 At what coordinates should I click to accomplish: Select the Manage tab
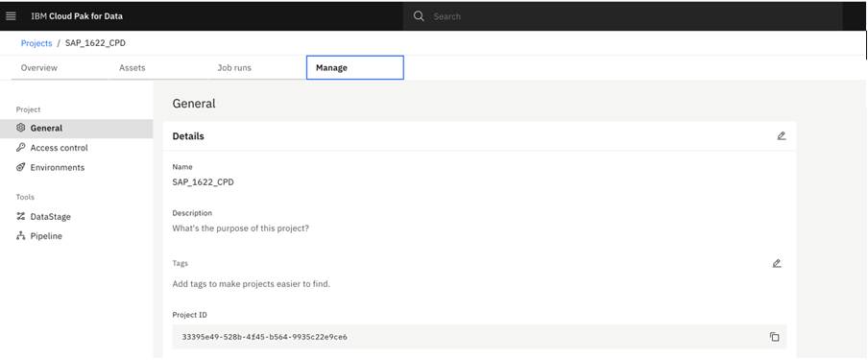(355, 67)
